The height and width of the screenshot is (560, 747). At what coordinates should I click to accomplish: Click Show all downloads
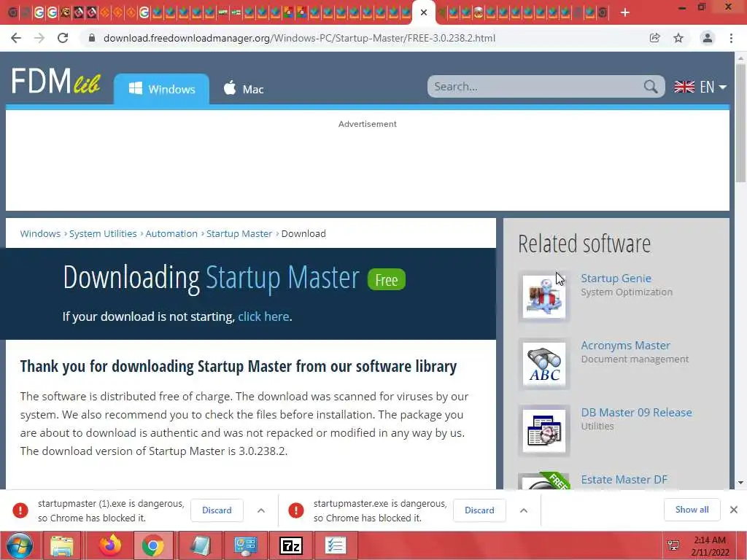click(692, 510)
